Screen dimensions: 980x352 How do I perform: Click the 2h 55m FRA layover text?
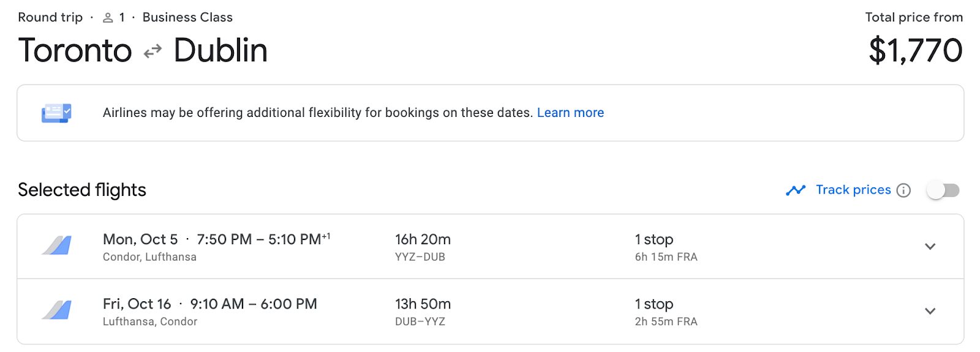click(x=666, y=321)
